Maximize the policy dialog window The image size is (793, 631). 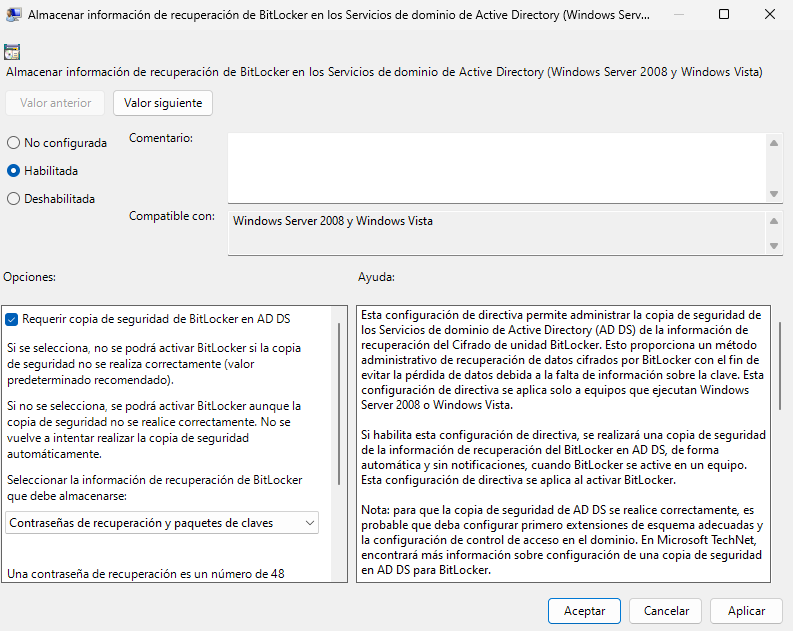723,15
